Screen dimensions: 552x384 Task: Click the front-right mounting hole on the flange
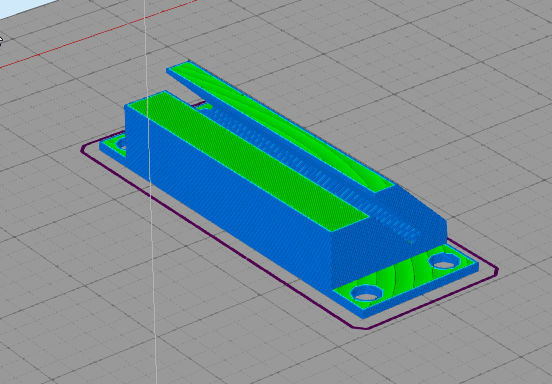pos(445,261)
